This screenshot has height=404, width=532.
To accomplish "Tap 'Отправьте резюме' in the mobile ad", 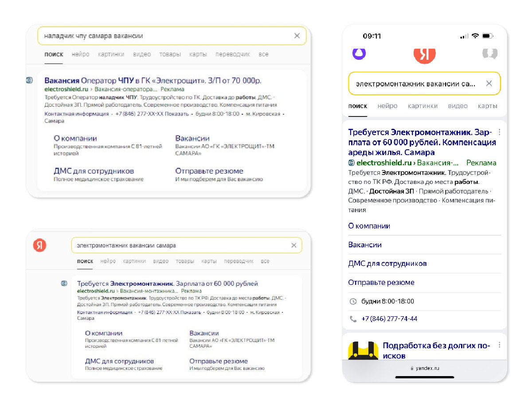I will [381, 283].
